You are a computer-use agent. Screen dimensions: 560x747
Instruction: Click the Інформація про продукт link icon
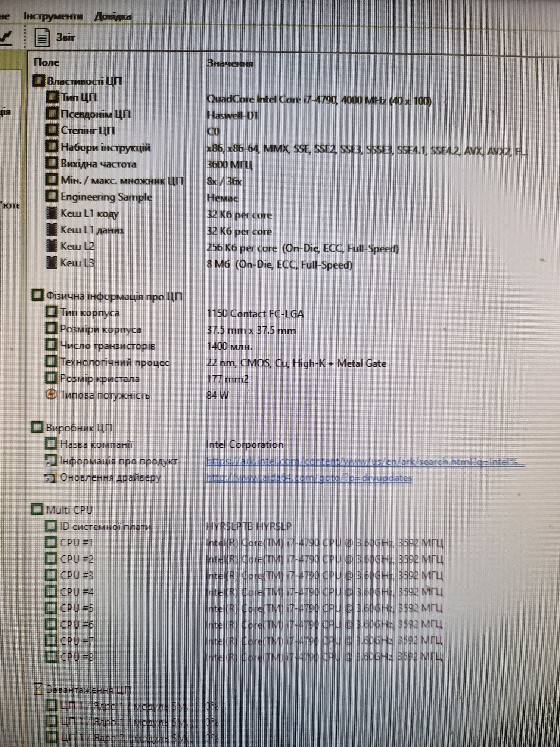coord(51,461)
